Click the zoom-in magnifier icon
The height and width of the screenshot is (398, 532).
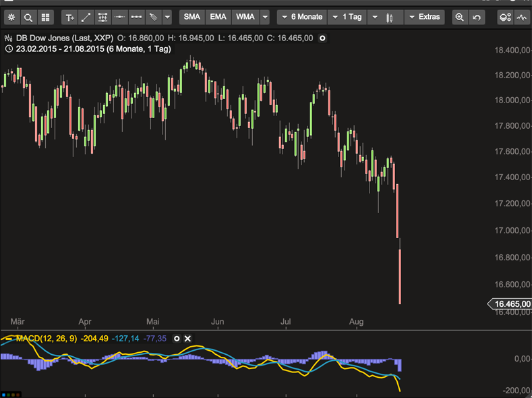pyautogui.click(x=460, y=18)
